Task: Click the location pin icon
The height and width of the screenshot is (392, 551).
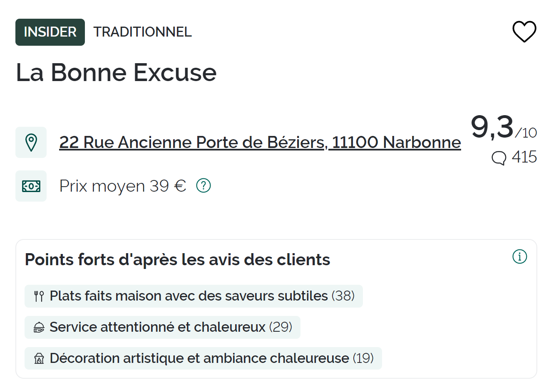Action: tap(31, 143)
